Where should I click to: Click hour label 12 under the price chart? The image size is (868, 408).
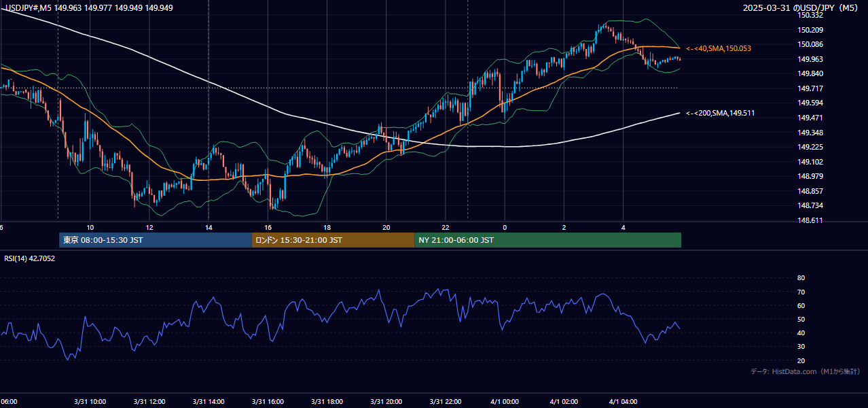pos(149,227)
